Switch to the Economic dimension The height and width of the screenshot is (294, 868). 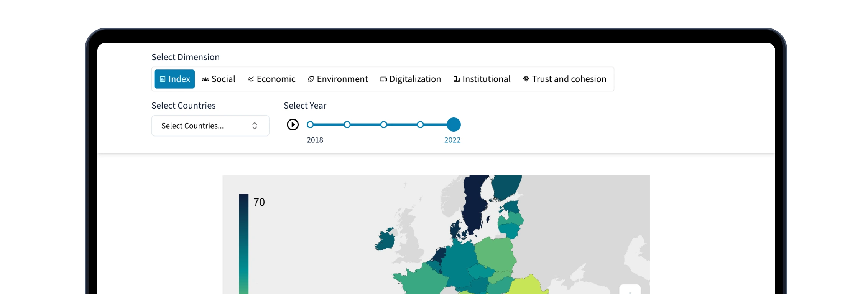coord(271,79)
